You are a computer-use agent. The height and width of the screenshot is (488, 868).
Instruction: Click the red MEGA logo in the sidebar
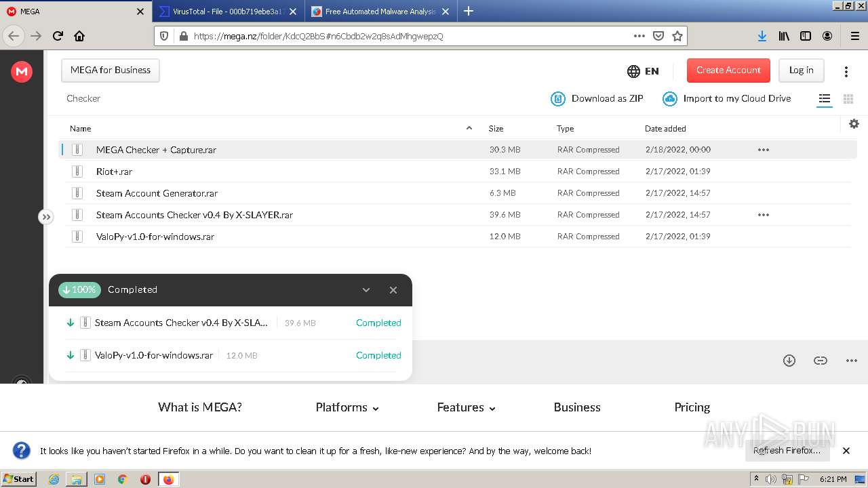point(22,71)
